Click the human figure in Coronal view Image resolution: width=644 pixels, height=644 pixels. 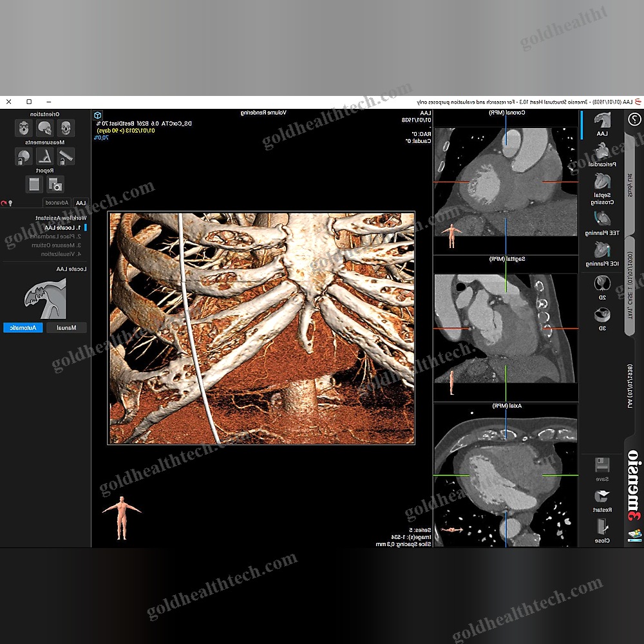[x=452, y=236]
